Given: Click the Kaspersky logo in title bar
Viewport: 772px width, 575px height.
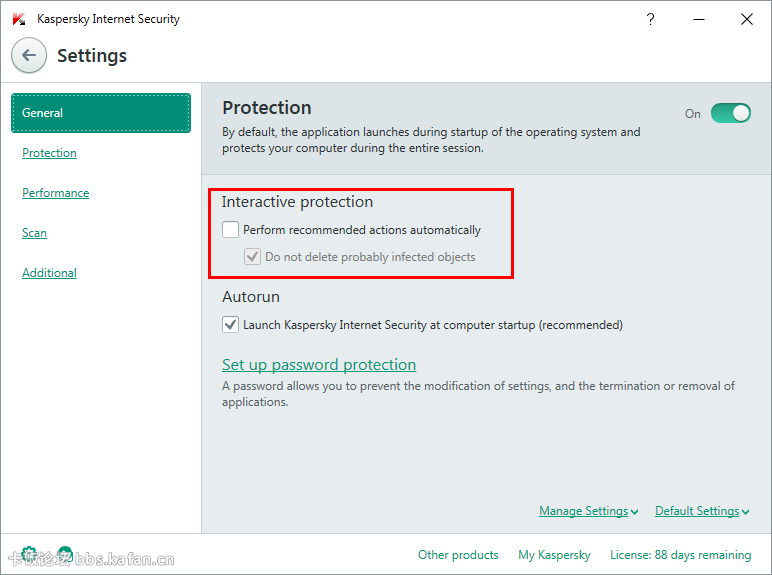Looking at the screenshot, I should pyautogui.click(x=19, y=19).
